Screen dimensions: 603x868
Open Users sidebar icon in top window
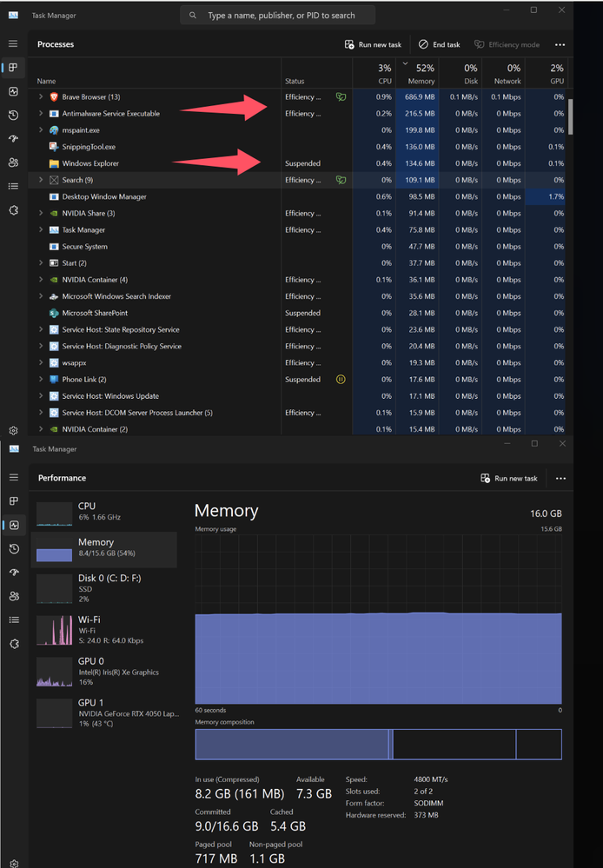pyautogui.click(x=13, y=162)
